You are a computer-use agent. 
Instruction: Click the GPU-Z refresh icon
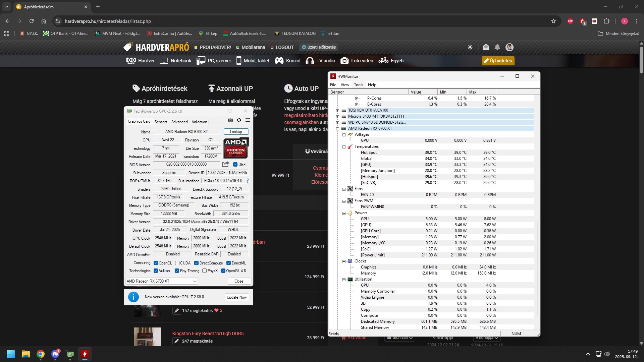coord(239,120)
